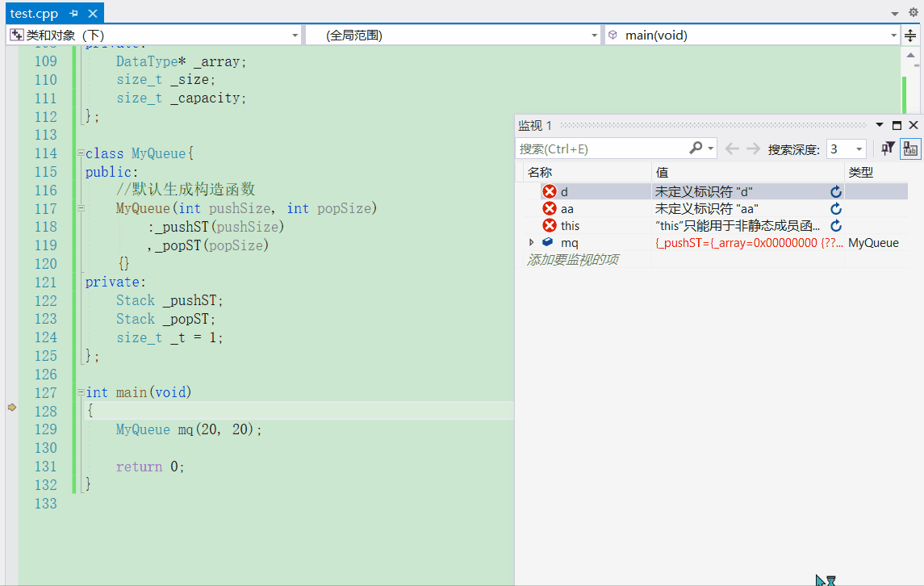Refresh the value of watch d

pos(835,191)
